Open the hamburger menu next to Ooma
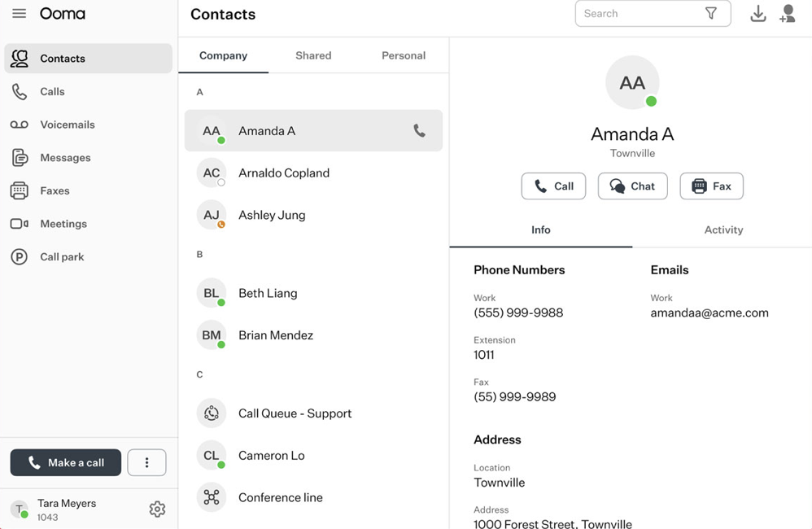Viewport: 812px width, 529px height. 19,14
